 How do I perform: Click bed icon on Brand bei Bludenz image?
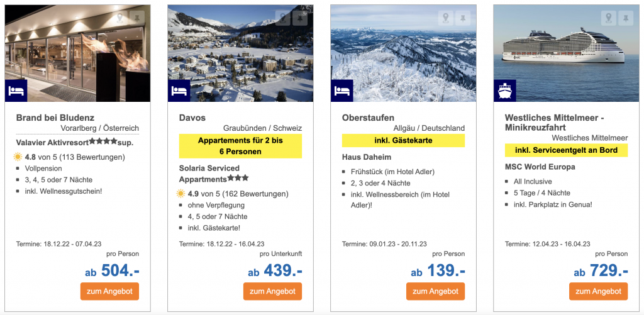coord(16,91)
